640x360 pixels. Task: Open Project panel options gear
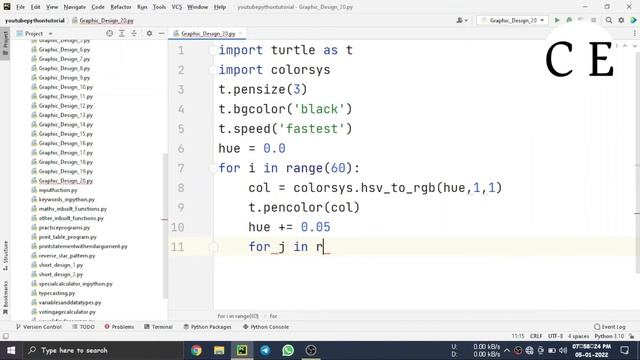tap(149, 33)
